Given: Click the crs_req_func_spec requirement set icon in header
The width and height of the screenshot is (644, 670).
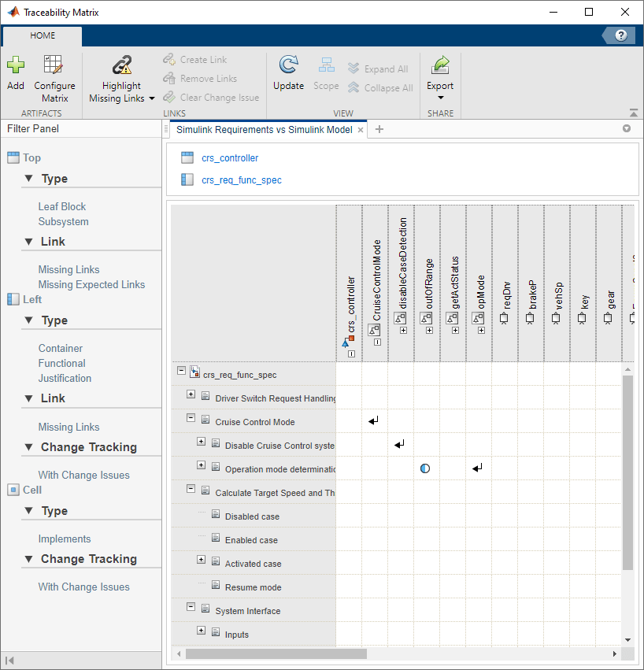Looking at the screenshot, I should 187,180.
